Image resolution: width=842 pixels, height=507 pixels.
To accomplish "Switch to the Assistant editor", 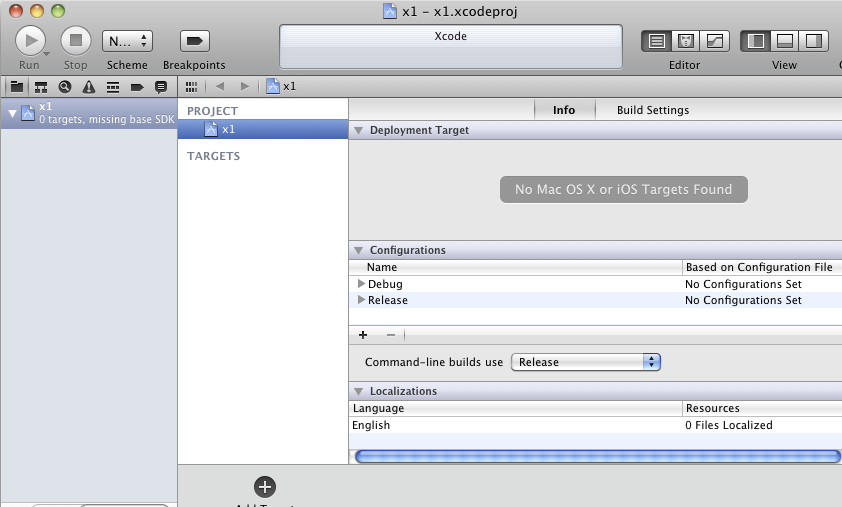I will click(x=686, y=41).
